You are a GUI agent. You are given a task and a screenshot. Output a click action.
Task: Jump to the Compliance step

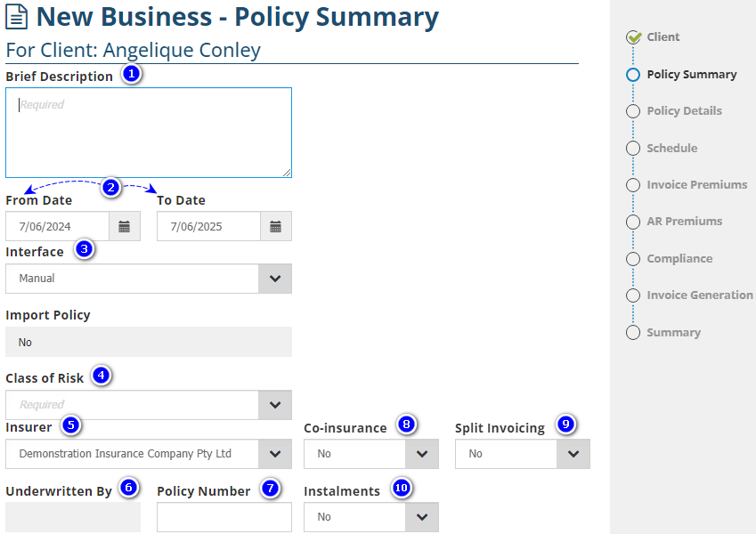(679, 259)
